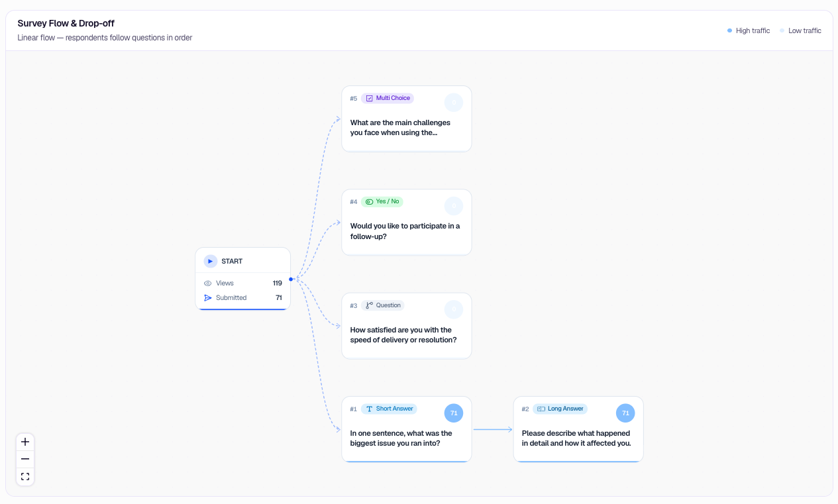Click "Please describe what happened in detail" text
The width and height of the screenshot is (838, 504).
[576, 438]
